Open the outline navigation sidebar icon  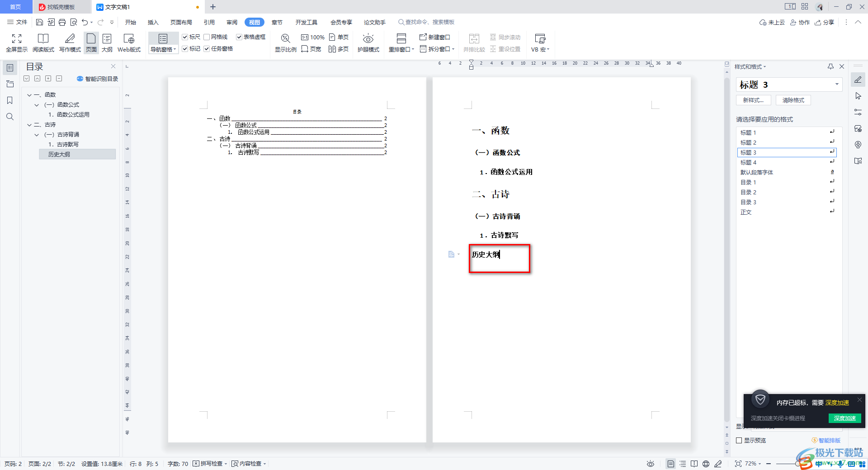pyautogui.click(x=10, y=68)
